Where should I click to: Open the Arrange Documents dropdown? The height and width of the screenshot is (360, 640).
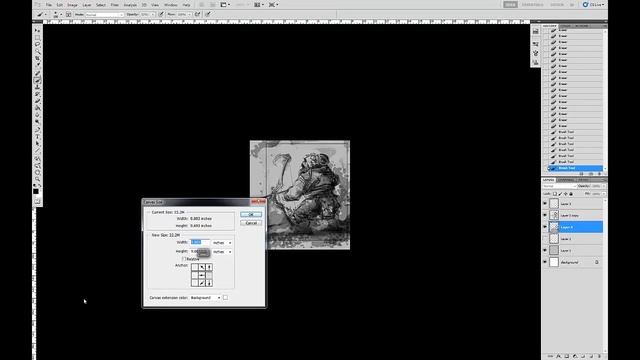(258, 5)
